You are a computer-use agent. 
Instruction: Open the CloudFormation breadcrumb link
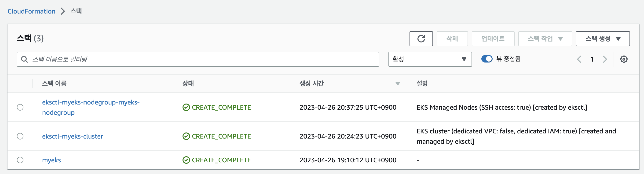coord(32,11)
